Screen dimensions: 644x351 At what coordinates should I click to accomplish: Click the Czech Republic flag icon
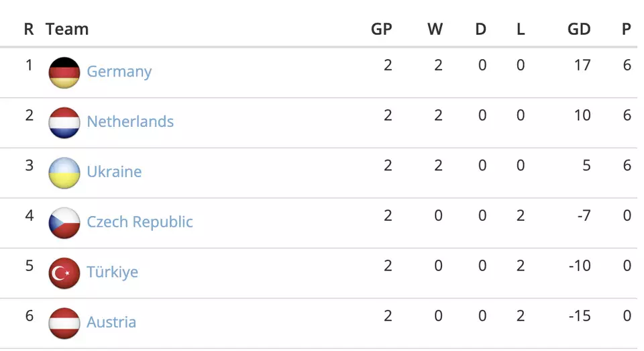tap(64, 223)
